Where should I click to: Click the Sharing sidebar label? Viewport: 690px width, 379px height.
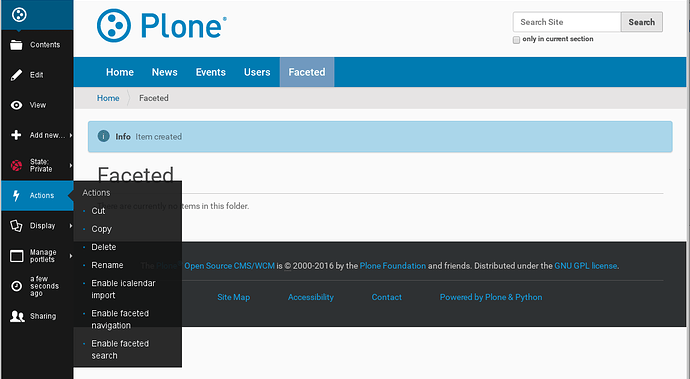(x=43, y=316)
